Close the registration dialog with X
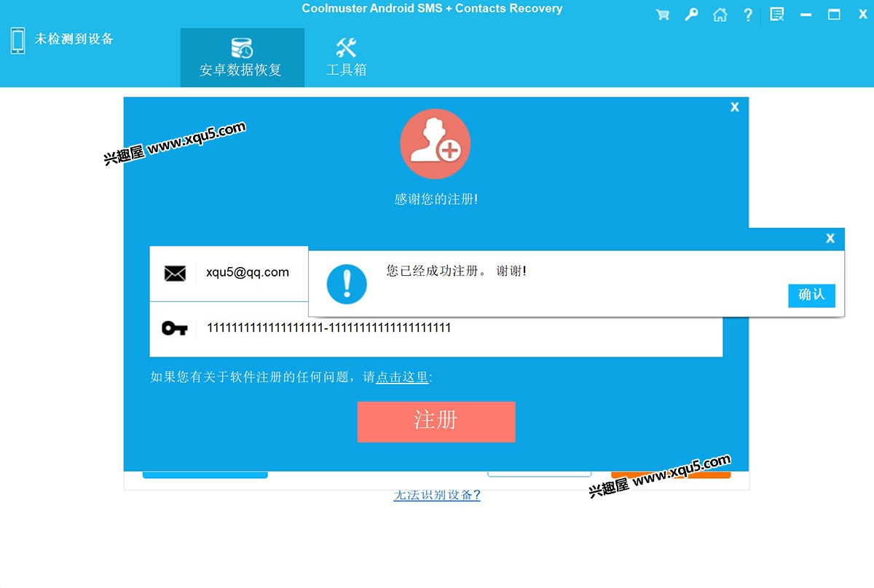The width and height of the screenshot is (874, 588). pos(734,107)
